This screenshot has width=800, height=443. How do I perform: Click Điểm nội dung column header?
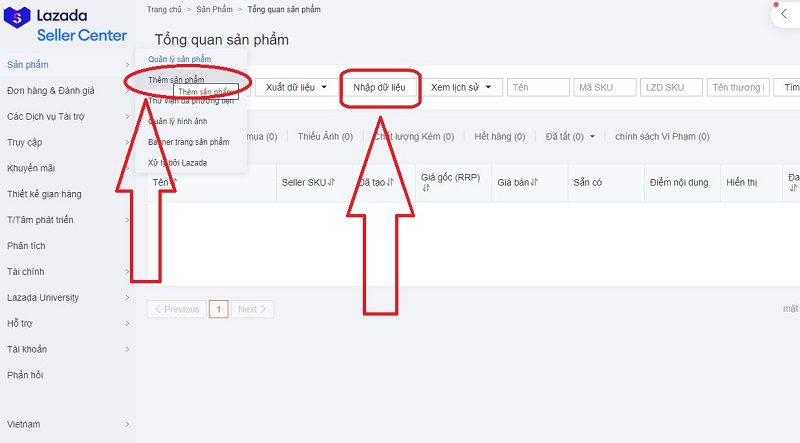679,182
